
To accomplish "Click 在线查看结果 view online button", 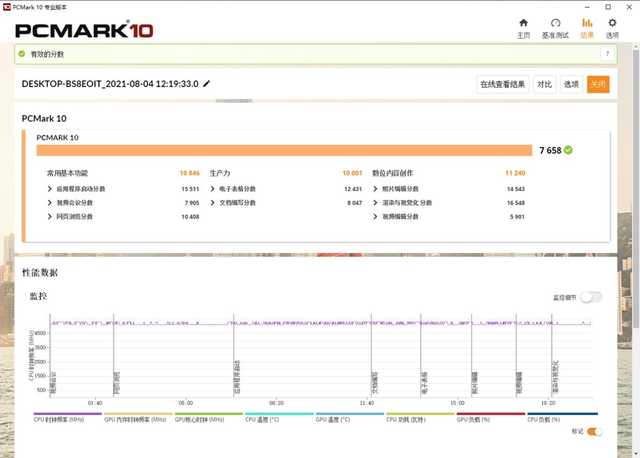I will click(502, 84).
